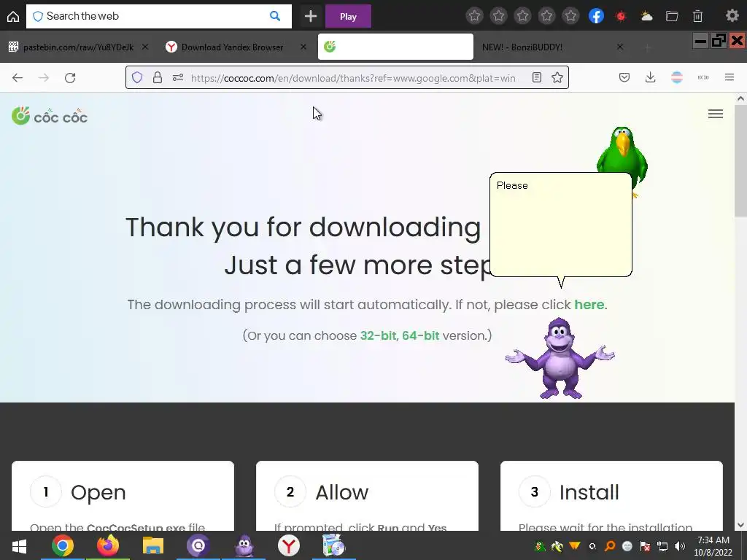Viewport: 747px width, 560px height.
Task: Click the speaker volume tray icon
Action: tap(680, 546)
